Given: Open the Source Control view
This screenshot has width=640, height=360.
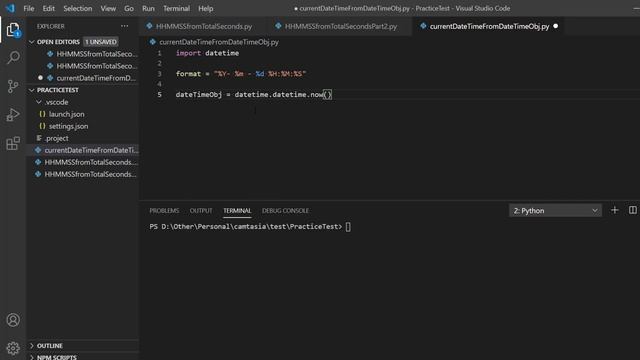Looking at the screenshot, I should 13,86.
